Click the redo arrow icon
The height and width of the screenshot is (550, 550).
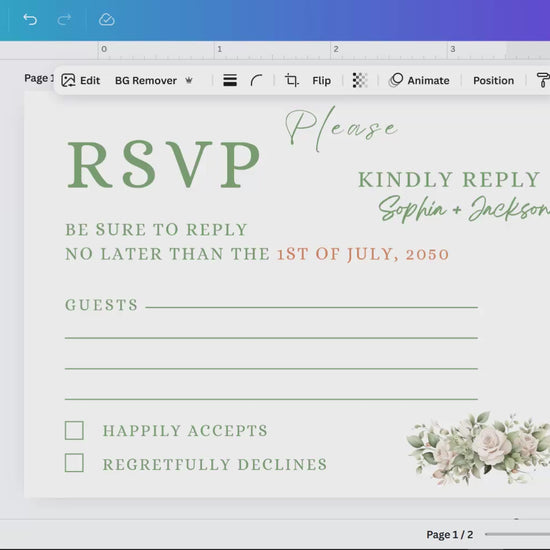coord(64,20)
